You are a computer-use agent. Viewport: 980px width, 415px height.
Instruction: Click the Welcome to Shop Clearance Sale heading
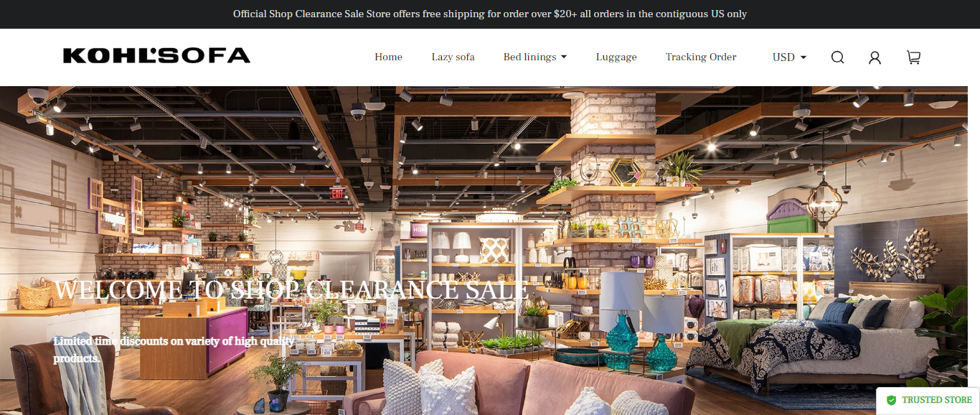[x=292, y=290]
